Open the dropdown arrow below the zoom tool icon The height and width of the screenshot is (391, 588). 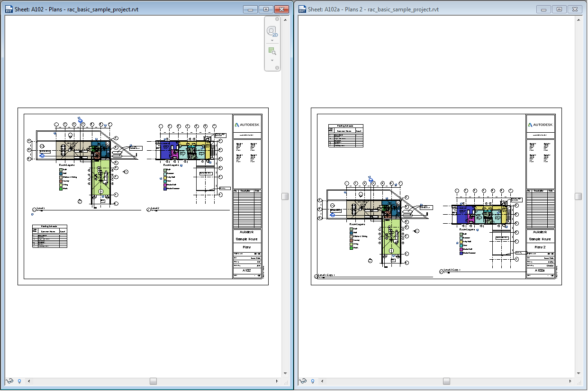(272, 60)
